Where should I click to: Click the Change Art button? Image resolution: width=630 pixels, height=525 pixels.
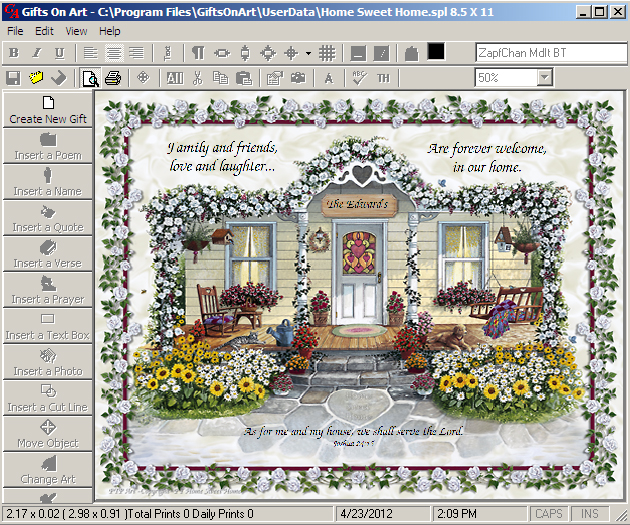click(48, 470)
